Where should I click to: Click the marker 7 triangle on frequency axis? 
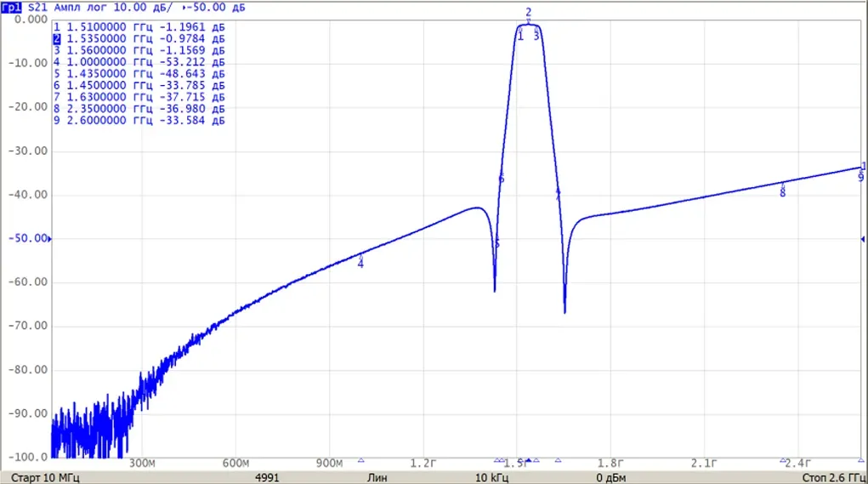tap(558, 460)
